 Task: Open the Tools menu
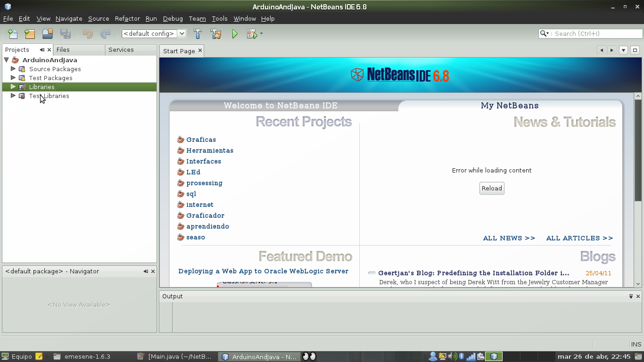(220, 18)
